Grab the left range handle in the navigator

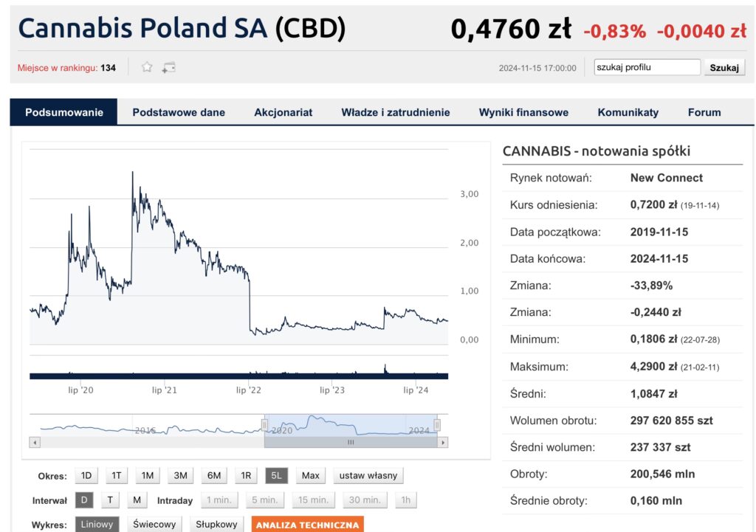click(x=264, y=425)
